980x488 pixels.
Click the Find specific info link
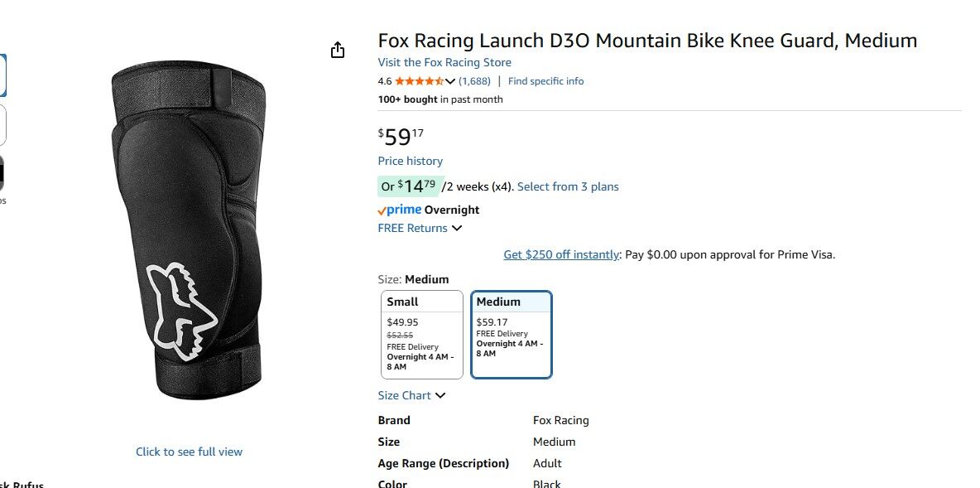tap(545, 81)
